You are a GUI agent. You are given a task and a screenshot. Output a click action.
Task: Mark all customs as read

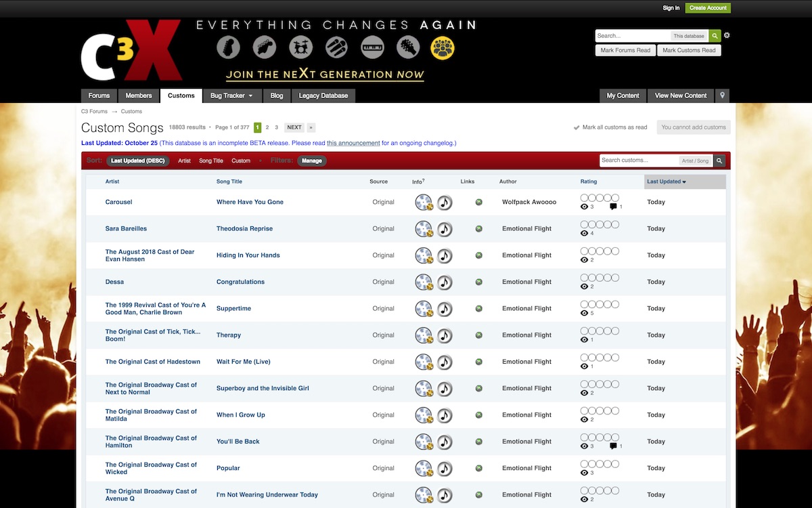click(x=610, y=127)
